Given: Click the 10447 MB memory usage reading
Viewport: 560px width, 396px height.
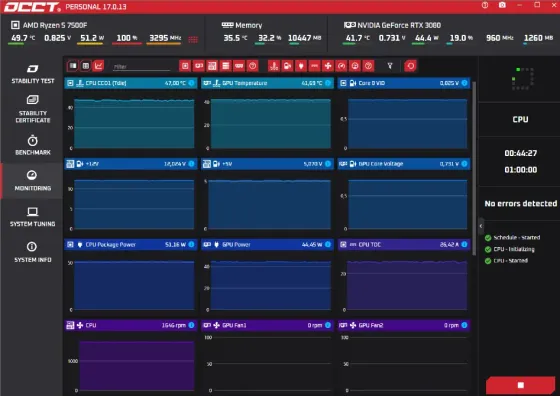Looking at the screenshot, I should [x=305, y=38].
